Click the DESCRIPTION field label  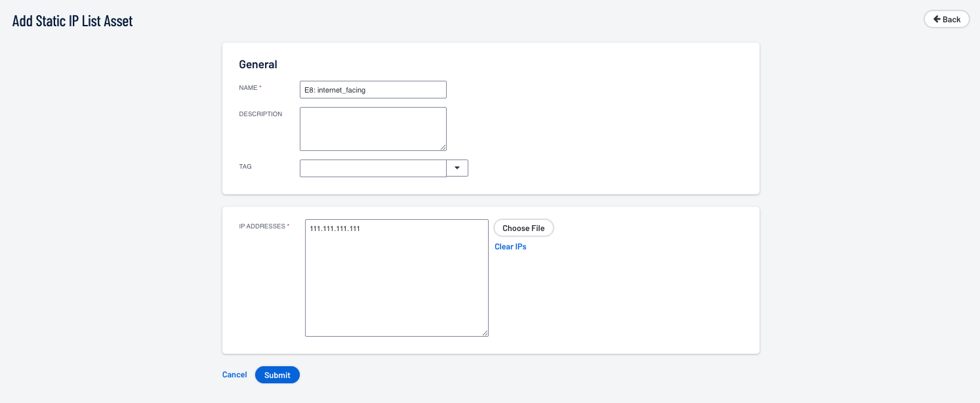click(x=260, y=114)
